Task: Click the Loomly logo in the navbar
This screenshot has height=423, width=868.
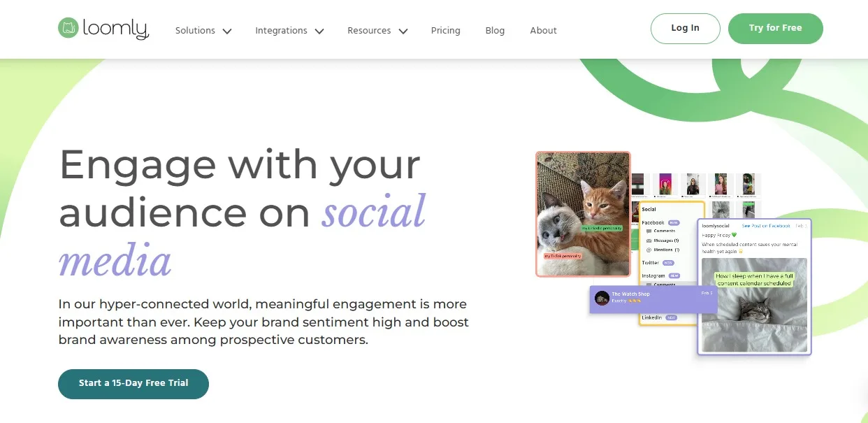Action: (x=103, y=29)
